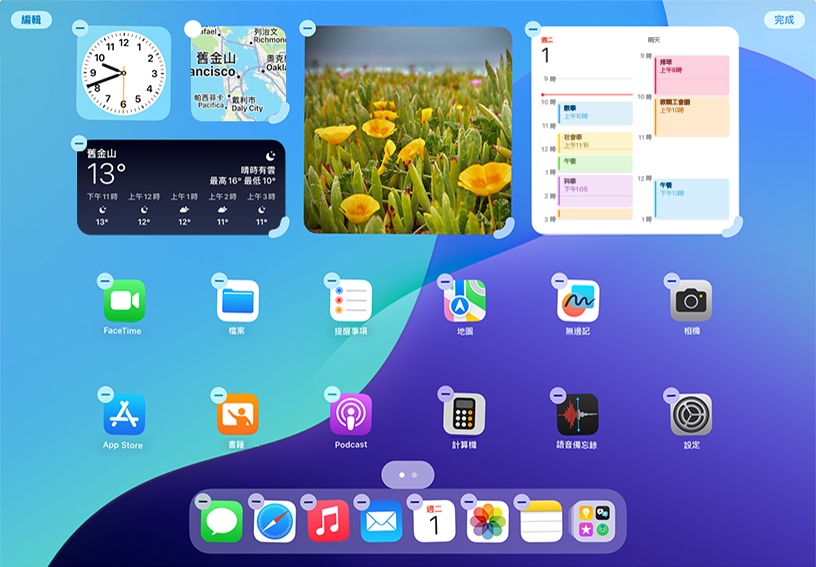Open the Photos app in dock
The height and width of the screenshot is (567, 816).
point(488,522)
